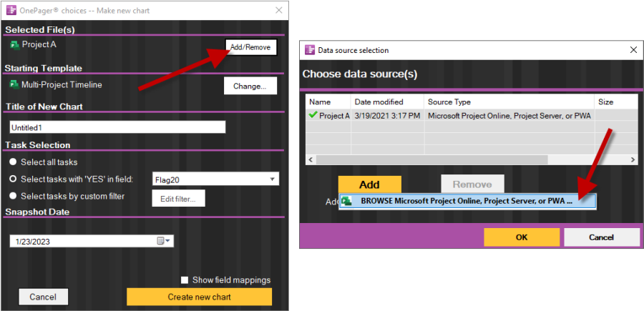Click the Add/Remove button for selected files

pyautogui.click(x=251, y=48)
